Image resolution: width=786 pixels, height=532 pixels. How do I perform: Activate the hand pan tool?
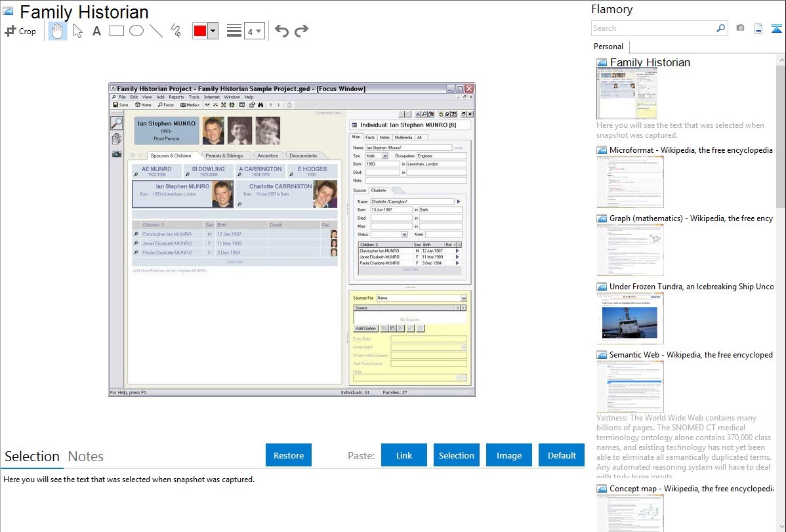[58, 31]
